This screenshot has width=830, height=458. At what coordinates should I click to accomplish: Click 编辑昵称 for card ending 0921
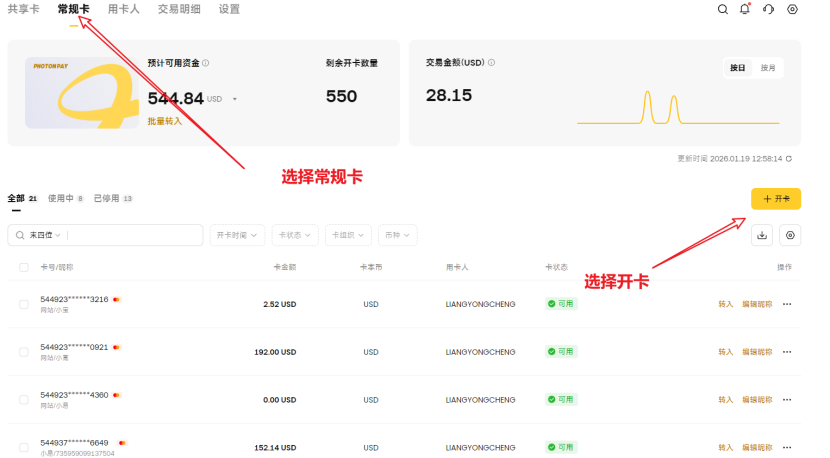(757, 352)
